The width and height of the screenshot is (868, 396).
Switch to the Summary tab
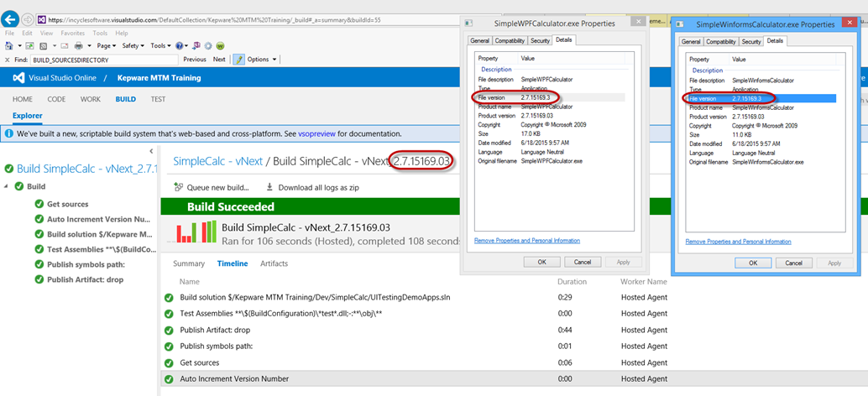point(189,263)
